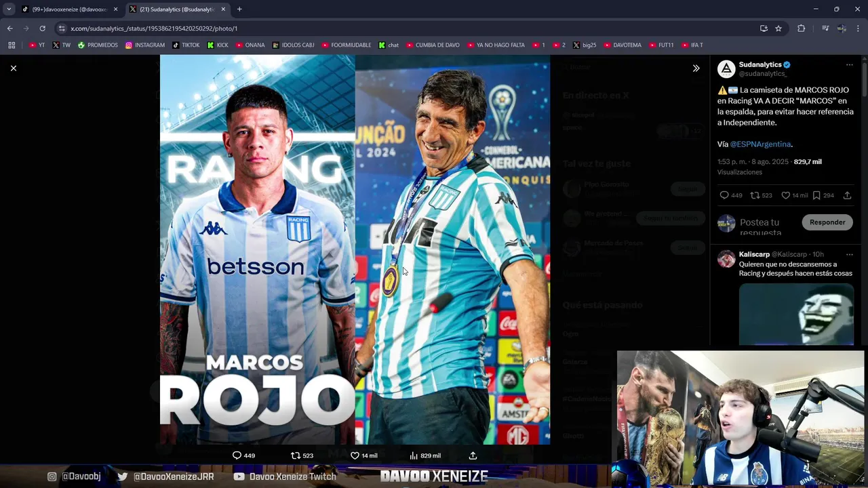Open the INSTAGRAM bookmark
The height and width of the screenshot is (488, 868).
click(x=145, y=45)
